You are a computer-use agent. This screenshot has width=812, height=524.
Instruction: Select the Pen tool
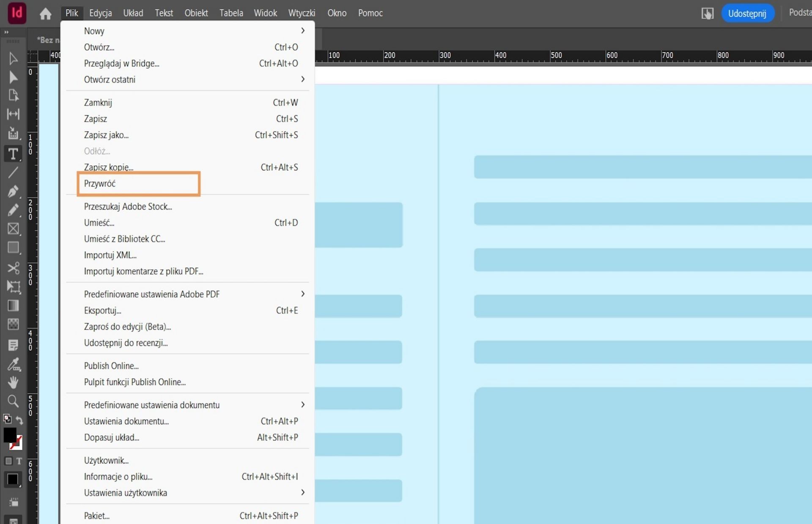point(13,191)
